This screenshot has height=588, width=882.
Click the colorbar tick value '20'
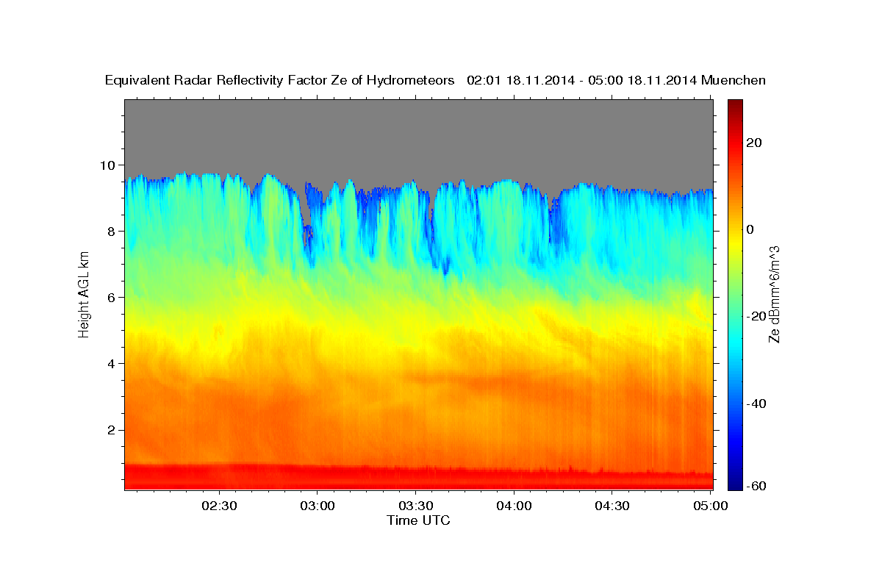point(754,143)
